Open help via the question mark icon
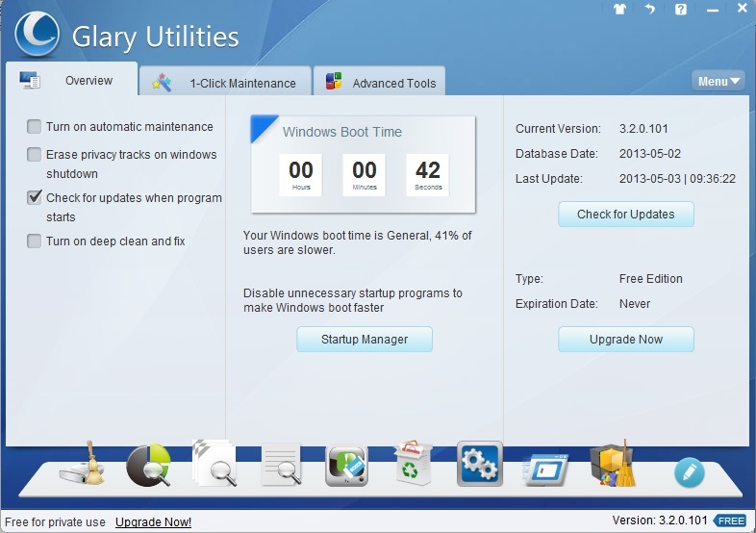The image size is (756, 533). tap(681, 10)
